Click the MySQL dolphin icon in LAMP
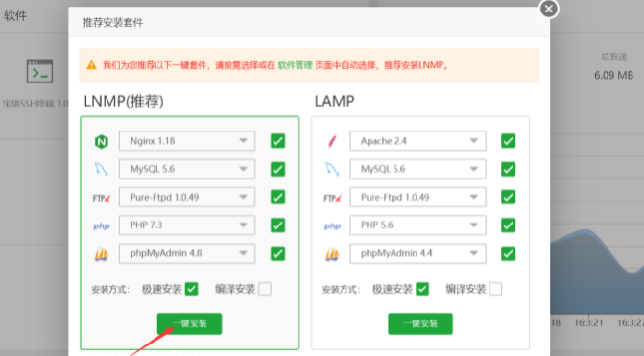This screenshot has height=356, width=644. (332, 169)
